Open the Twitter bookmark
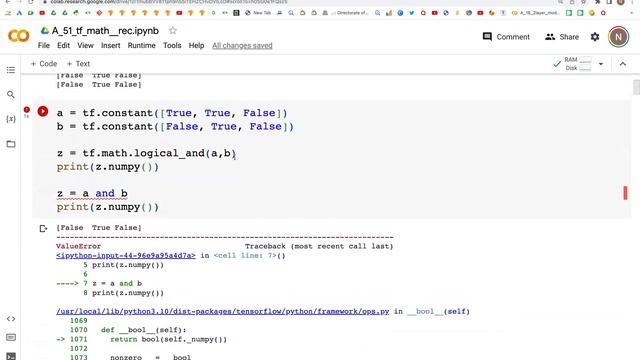The width and height of the screenshot is (640, 360). pyautogui.click(x=411, y=13)
